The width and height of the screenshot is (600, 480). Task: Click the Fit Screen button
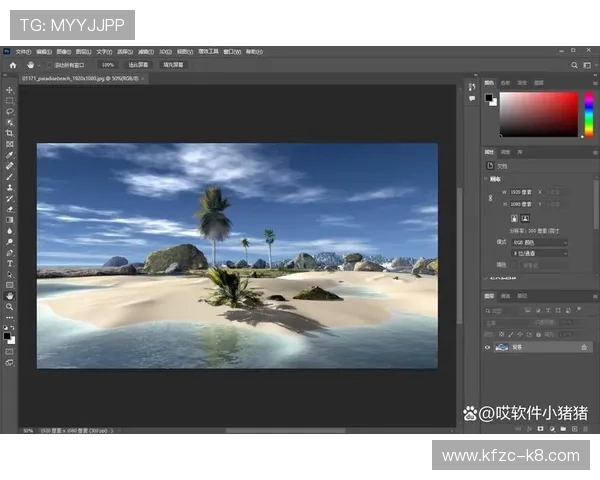coord(139,64)
